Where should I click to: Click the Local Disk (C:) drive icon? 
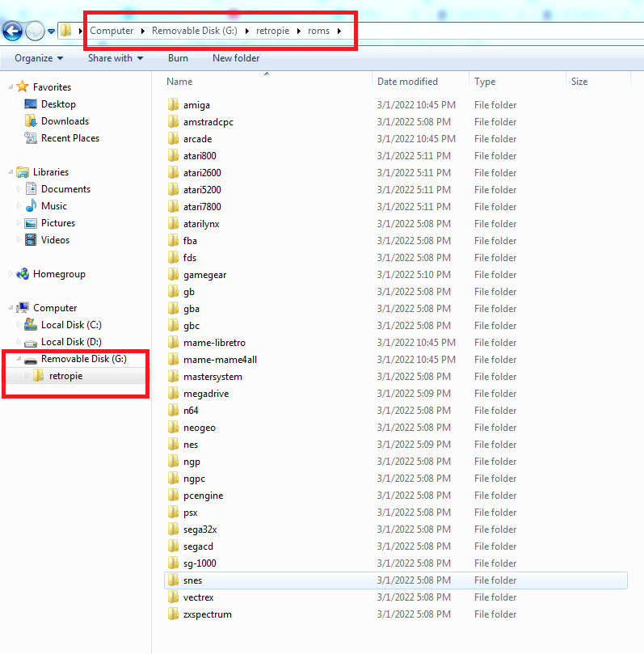[31, 324]
